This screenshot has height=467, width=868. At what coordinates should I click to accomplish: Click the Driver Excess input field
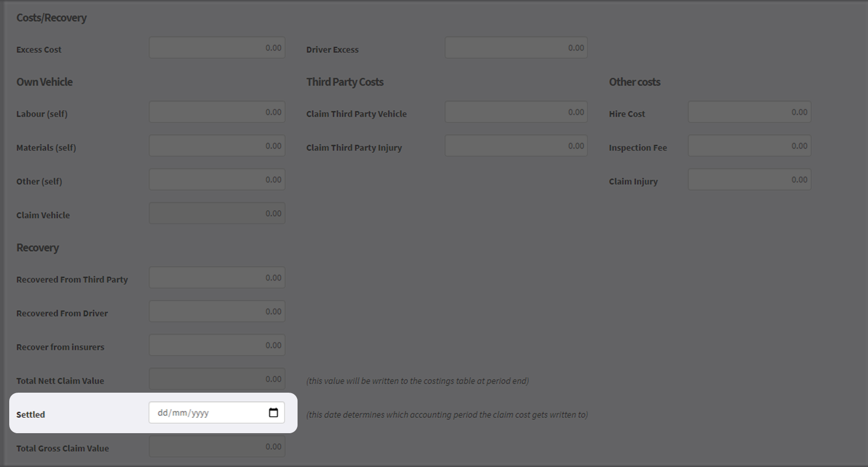coord(516,48)
